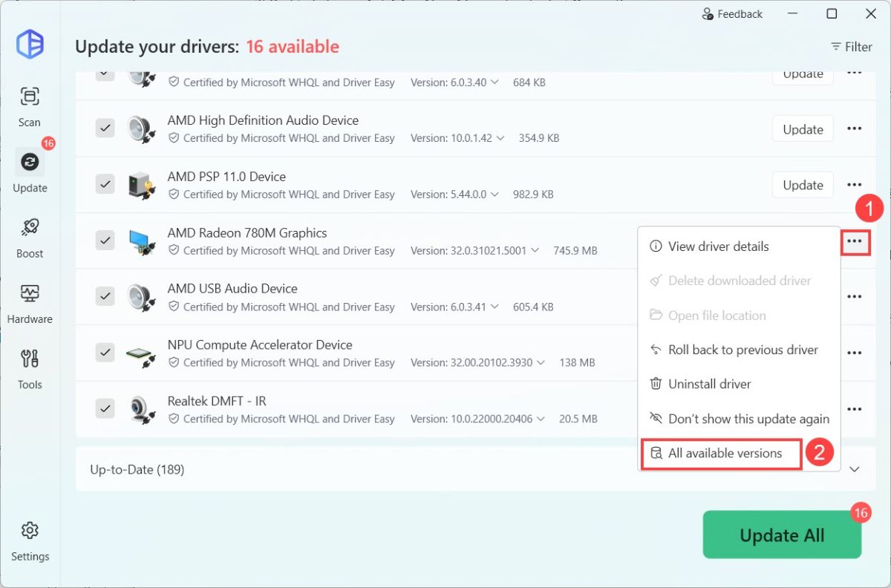Click the AMD USB Audio Device name
This screenshot has width=891, height=588.
pyautogui.click(x=232, y=289)
